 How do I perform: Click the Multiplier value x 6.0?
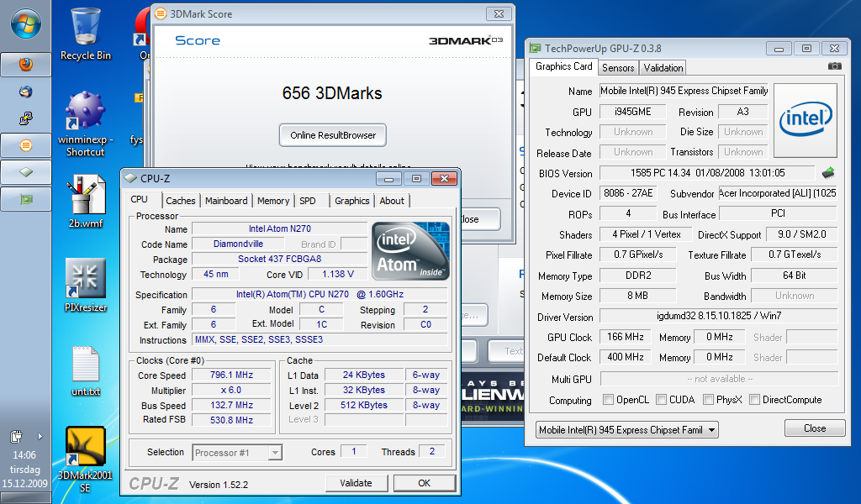point(231,390)
